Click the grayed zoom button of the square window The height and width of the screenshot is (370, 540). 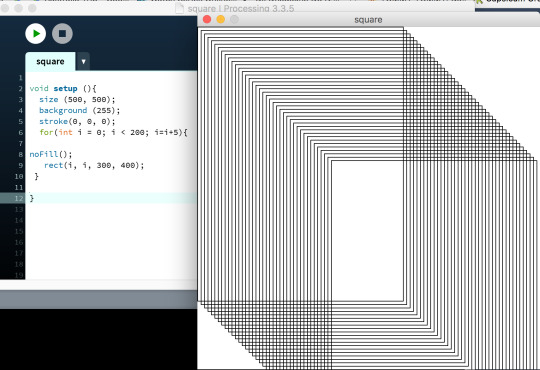coord(235,19)
